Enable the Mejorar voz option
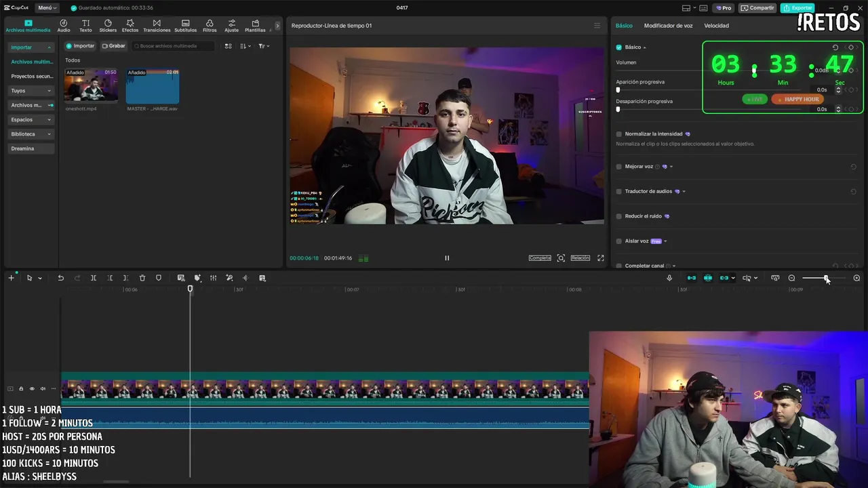This screenshot has height=488, width=868. coord(619,167)
